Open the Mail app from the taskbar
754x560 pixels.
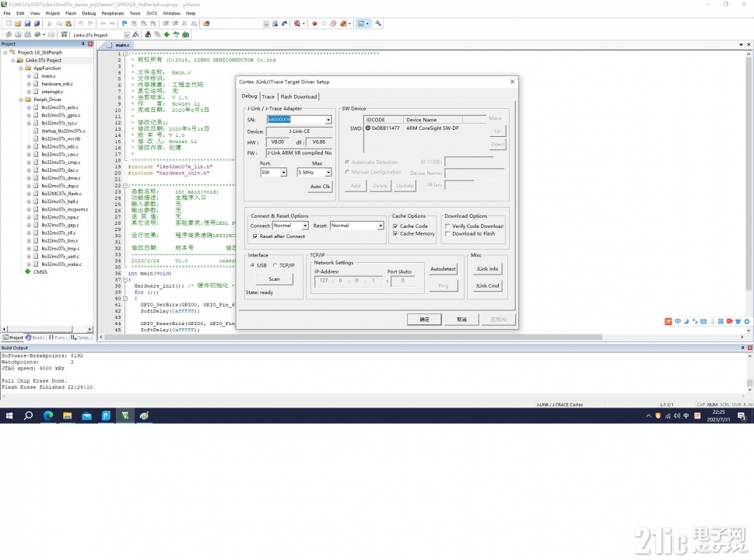[86, 416]
